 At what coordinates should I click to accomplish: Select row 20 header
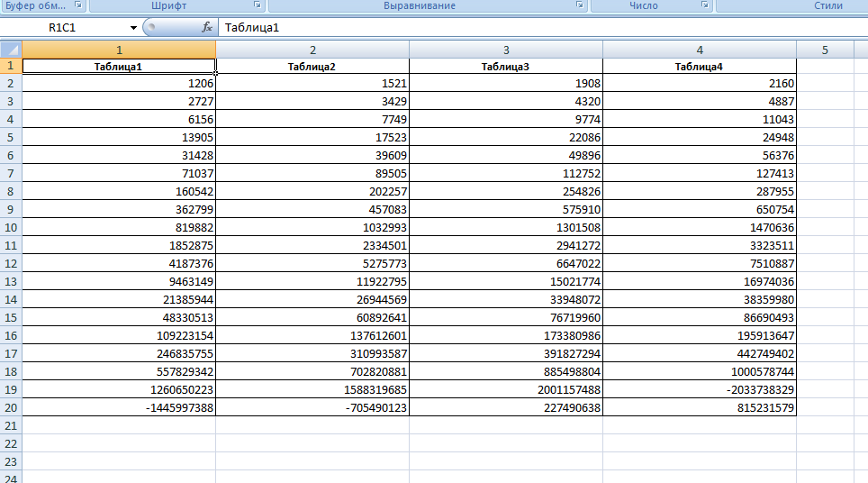[11, 407]
